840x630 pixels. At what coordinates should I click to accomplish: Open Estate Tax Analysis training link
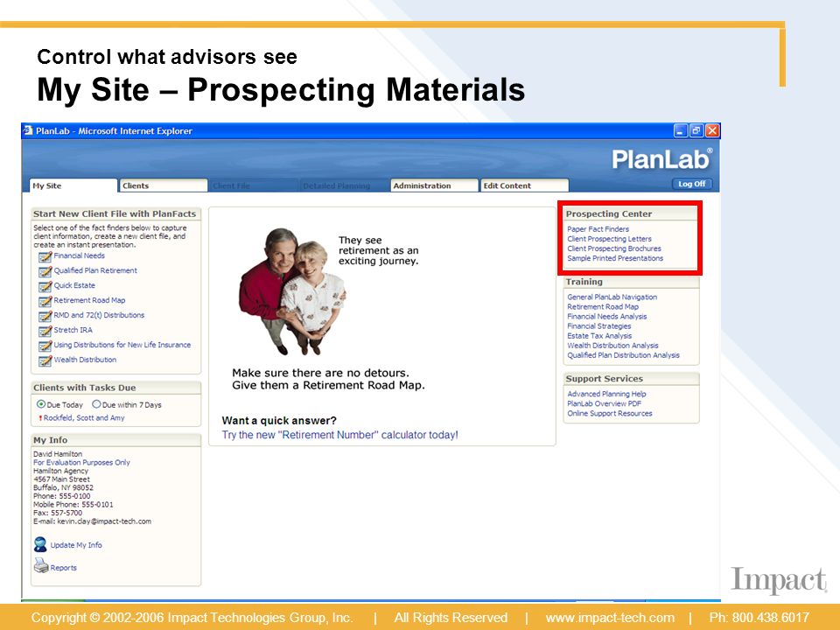(x=599, y=336)
